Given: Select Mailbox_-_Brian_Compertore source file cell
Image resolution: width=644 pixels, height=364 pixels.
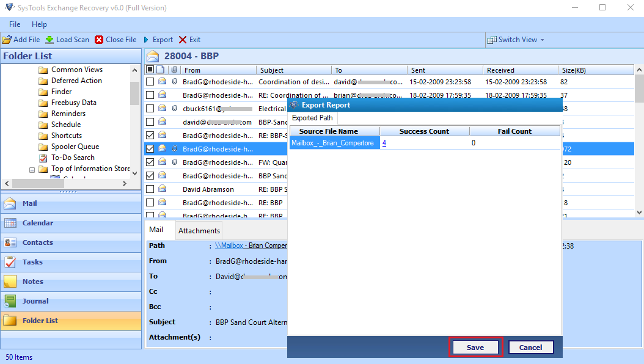Looking at the screenshot, I should tap(335, 143).
